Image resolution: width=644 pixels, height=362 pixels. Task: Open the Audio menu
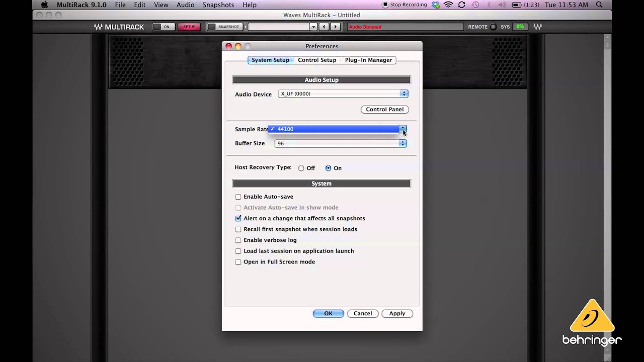[186, 5]
